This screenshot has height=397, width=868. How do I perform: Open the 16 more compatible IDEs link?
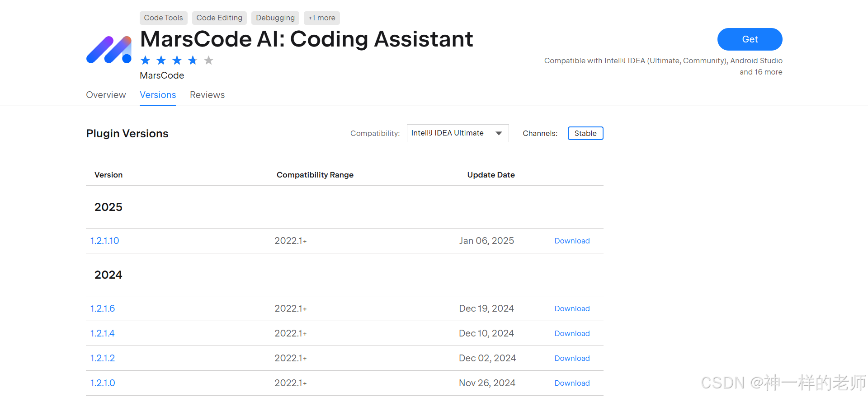(x=769, y=72)
